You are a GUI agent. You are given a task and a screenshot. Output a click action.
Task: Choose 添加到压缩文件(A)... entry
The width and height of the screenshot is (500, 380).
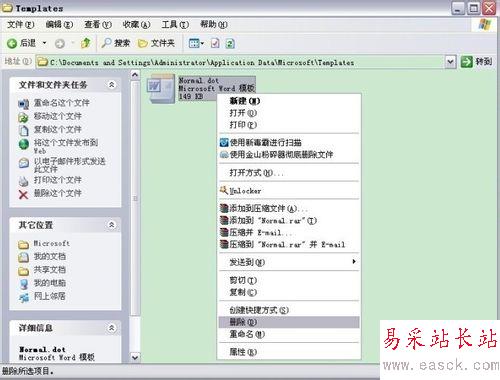click(x=289, y=209)
